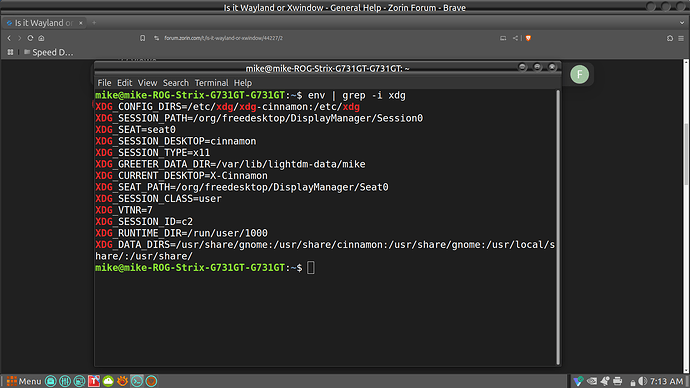Open the screen monitor taskbar launcher
This screenshot has width=690, height=388.
point(80,381)
